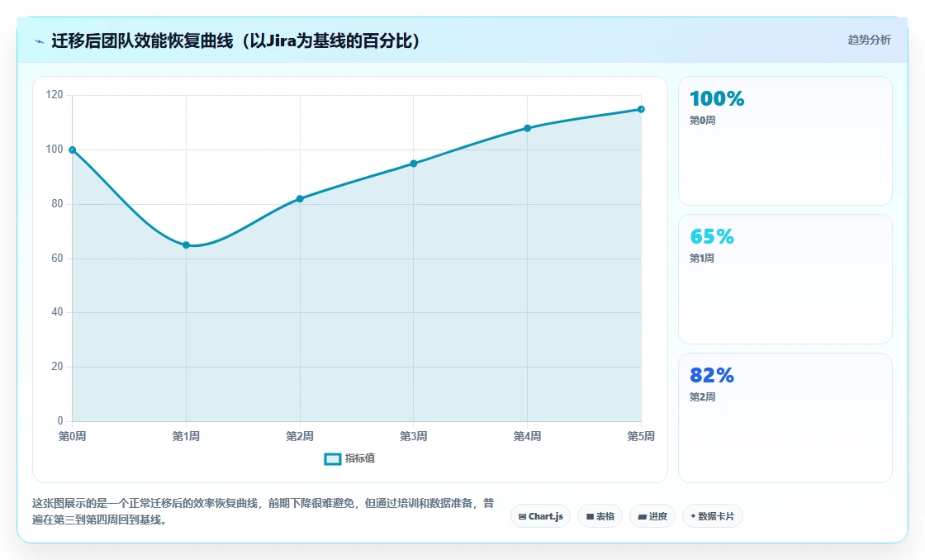This screenshot has width=925, height=560.
Task: Click the 第3周 x-axis label
Action: [x=414, y=436]
